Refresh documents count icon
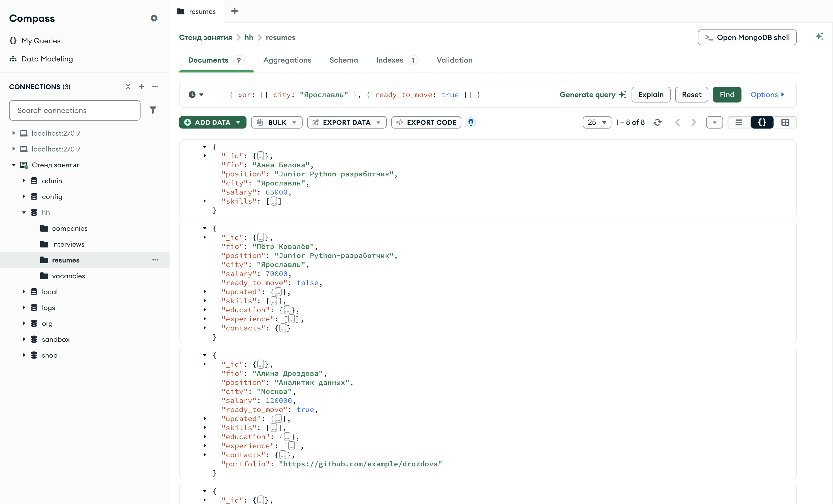 pos(657,122)
